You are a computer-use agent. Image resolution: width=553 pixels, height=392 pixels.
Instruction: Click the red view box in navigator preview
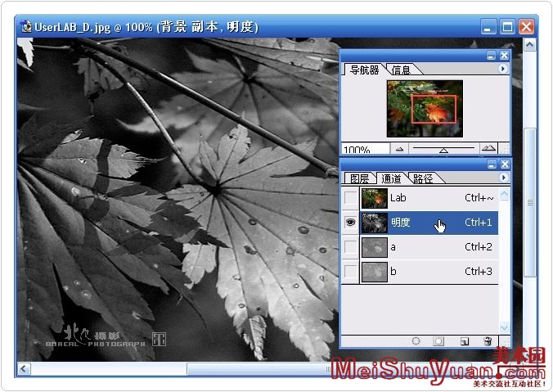434,109
